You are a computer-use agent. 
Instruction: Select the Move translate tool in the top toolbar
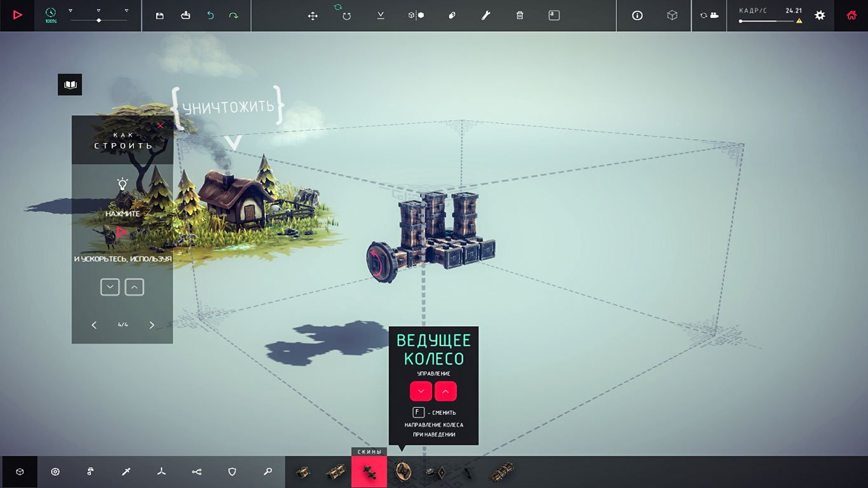312,15
